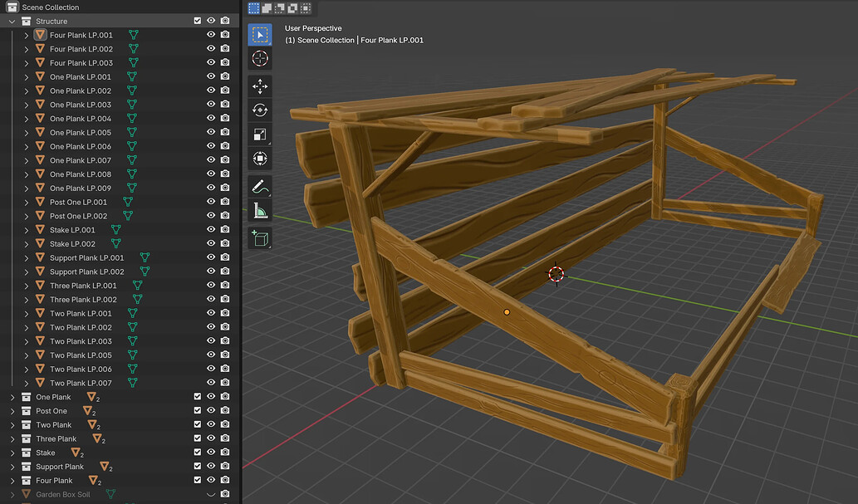Uncheck the Structure collection checkbox
Screen dimensions: 858x504
[198, 21]
